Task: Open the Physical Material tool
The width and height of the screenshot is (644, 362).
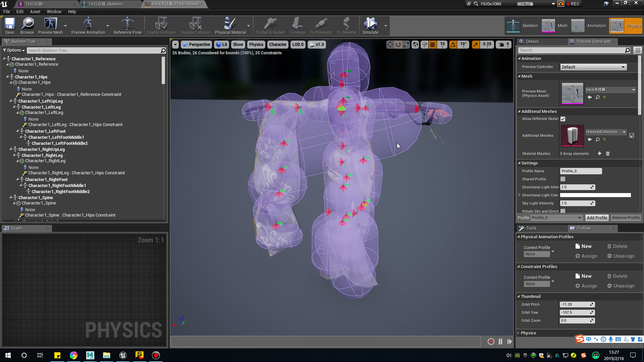Action: coord(230,26)
